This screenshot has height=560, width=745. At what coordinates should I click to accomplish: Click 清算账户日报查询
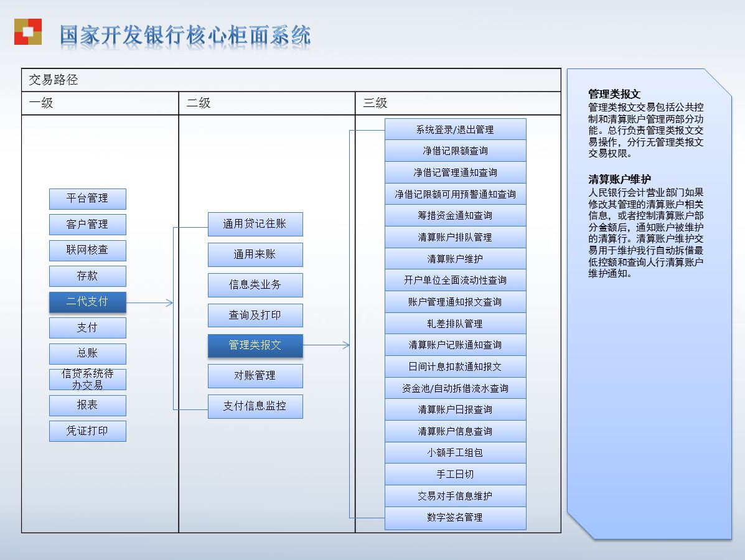(x=455, y=409)
